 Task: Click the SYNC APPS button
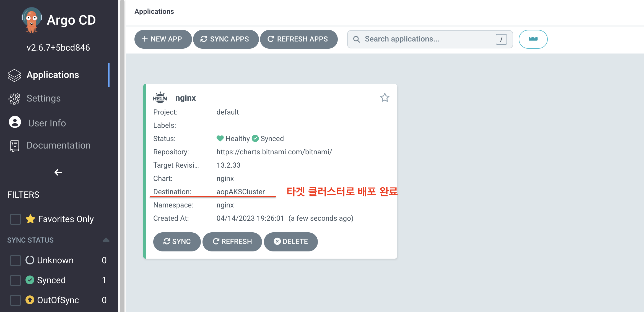[226, 39]
